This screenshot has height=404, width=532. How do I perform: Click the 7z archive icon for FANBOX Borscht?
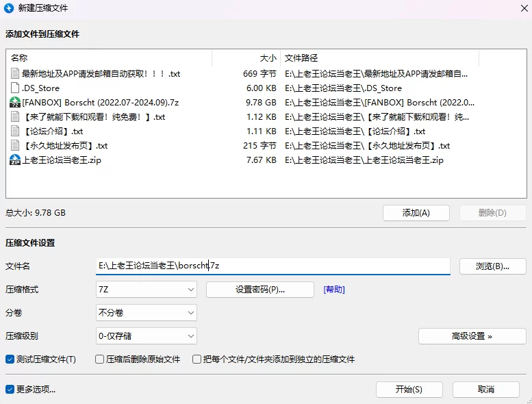15,103
